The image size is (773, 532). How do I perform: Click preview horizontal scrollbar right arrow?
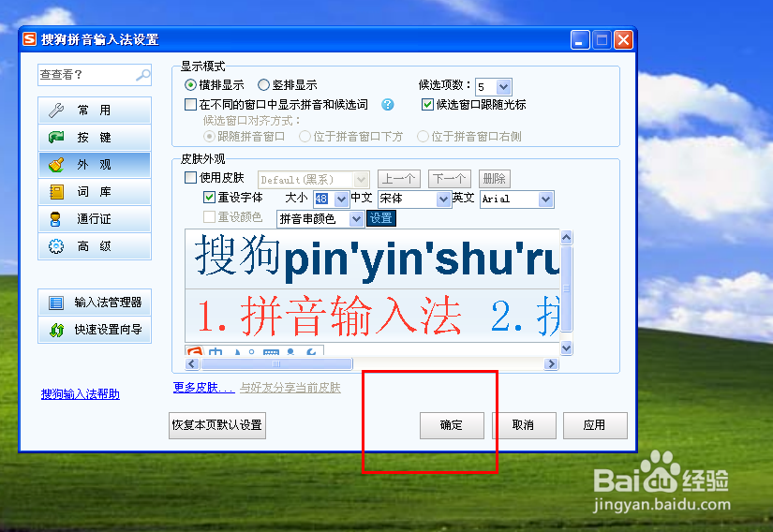pos(551,364)
